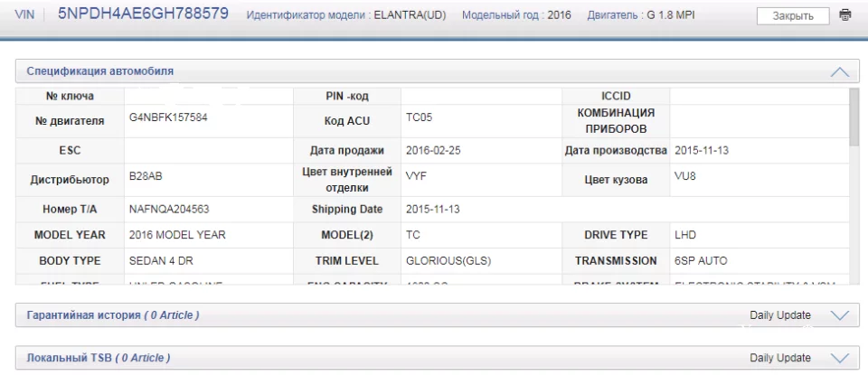
Task: Click distributor code B28AB
Action: 146,176
